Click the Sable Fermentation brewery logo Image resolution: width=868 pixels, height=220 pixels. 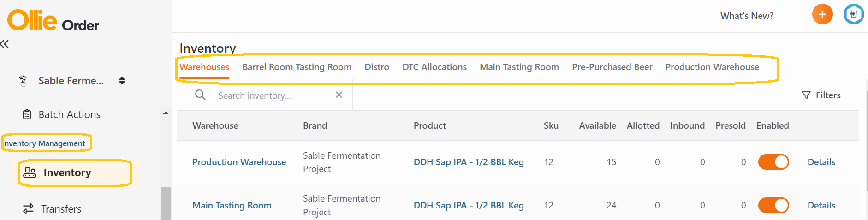23,81
